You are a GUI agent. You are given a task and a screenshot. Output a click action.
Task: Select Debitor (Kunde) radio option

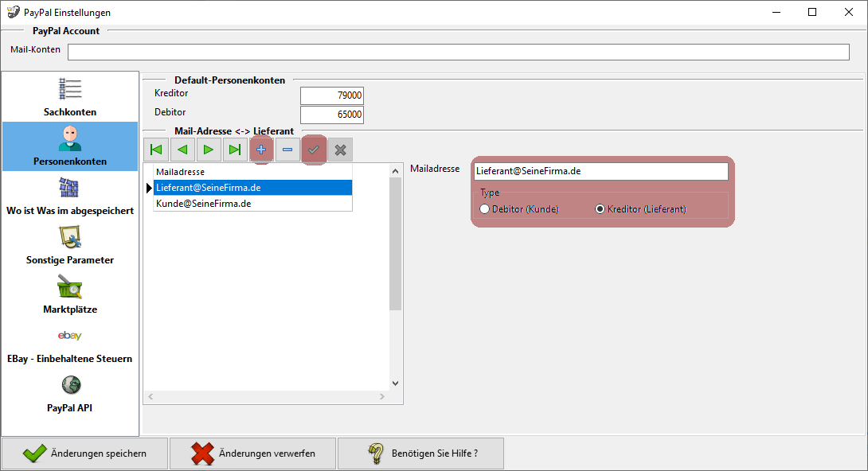(484, 209)
